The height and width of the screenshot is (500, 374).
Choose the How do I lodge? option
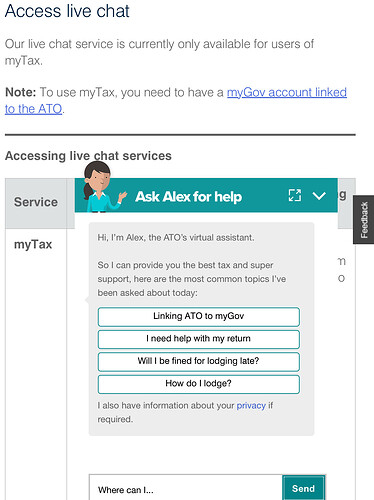coord(199,384)
